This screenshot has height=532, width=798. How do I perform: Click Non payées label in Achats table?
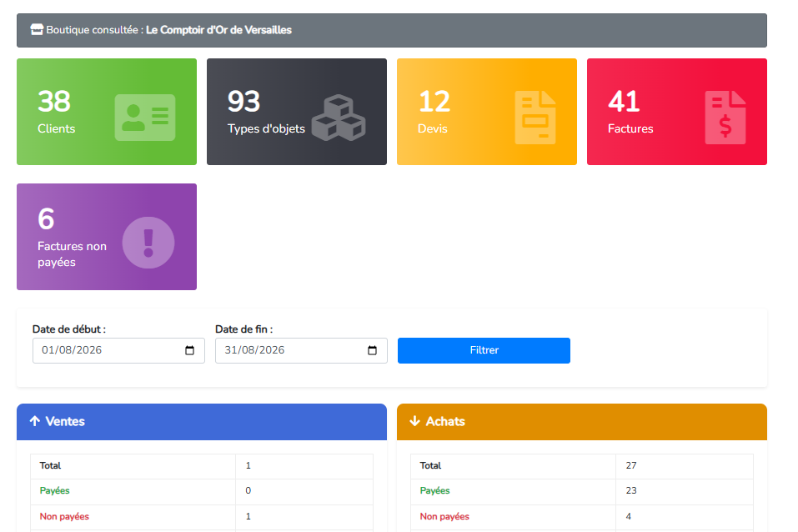pos(444,516)
